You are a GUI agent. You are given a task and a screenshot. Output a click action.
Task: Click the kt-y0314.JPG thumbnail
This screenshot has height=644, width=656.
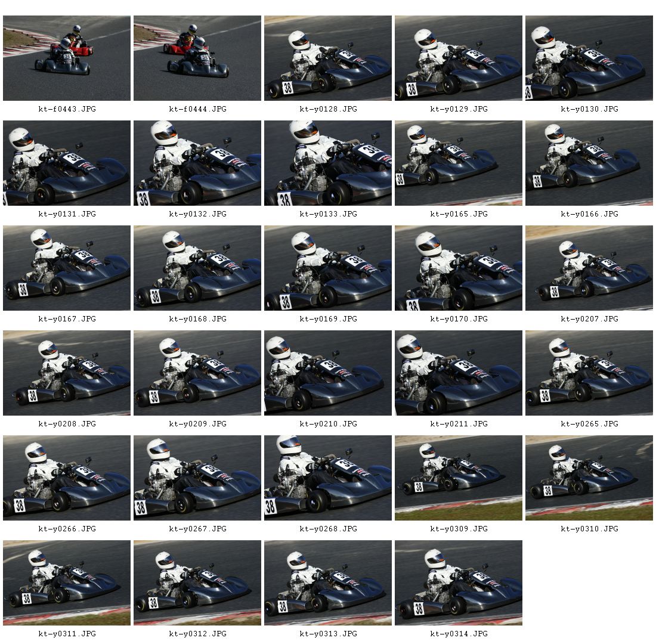point(459,583)
